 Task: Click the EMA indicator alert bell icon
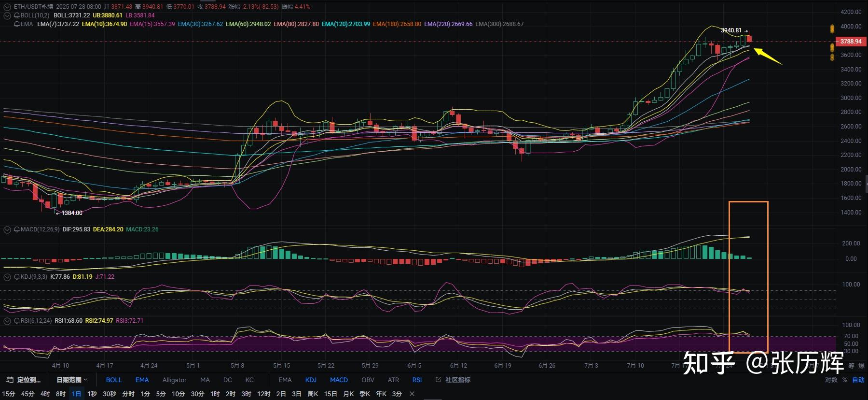pyautogui.click(x=17, y=24)
